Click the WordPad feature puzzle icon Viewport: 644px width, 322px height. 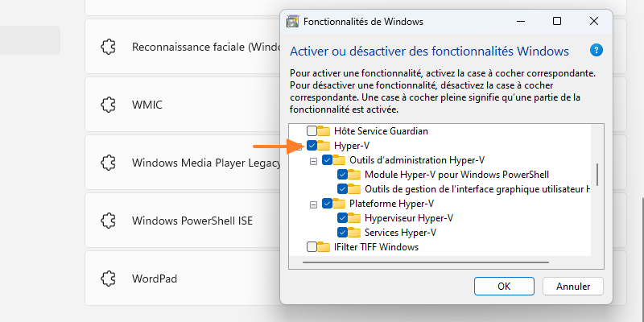coord(108,279)
